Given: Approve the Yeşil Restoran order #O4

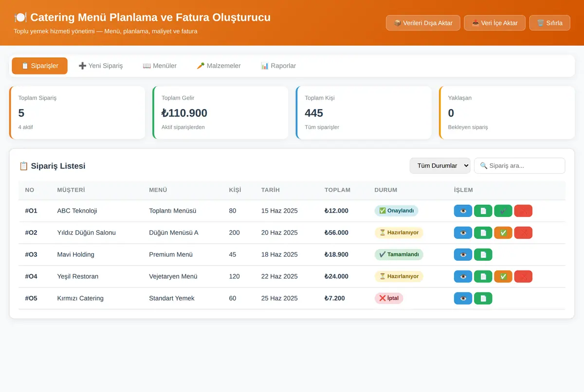Looking at the screenshot, I should 503,277.
